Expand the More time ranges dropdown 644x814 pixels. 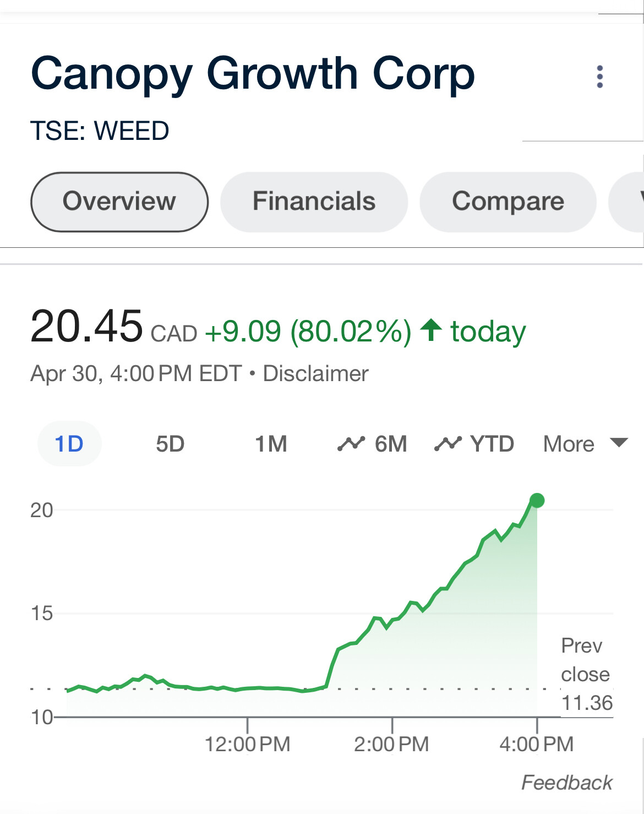[x=569, y=444]
